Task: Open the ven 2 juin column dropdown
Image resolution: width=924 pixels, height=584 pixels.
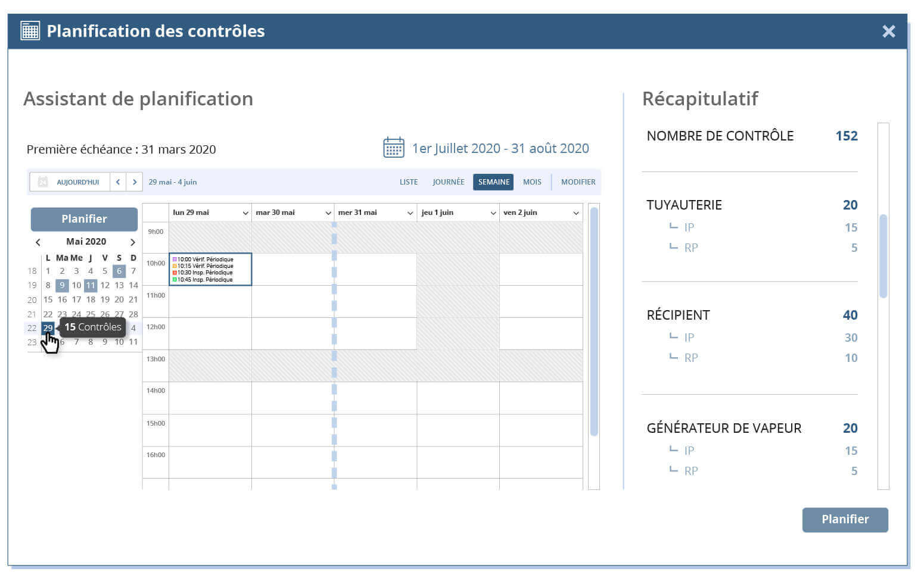Action: pos(575,213)
